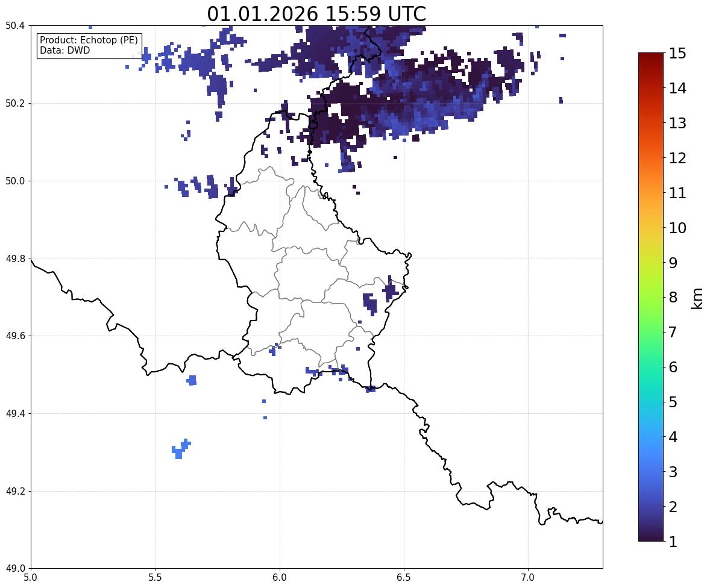
Task: Click the colorbar label 7
Action: tap(673, 332)
